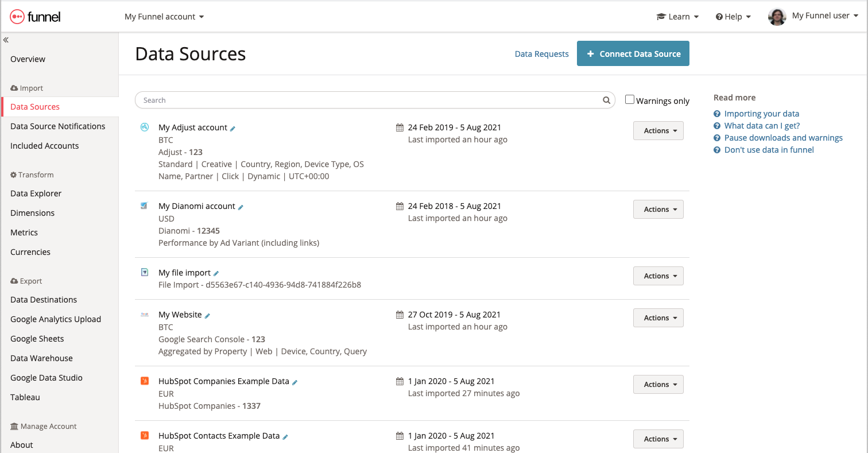Open Don't use data in funnel article
The width and height of the screenshot is (868, 453).
point(769,150)
